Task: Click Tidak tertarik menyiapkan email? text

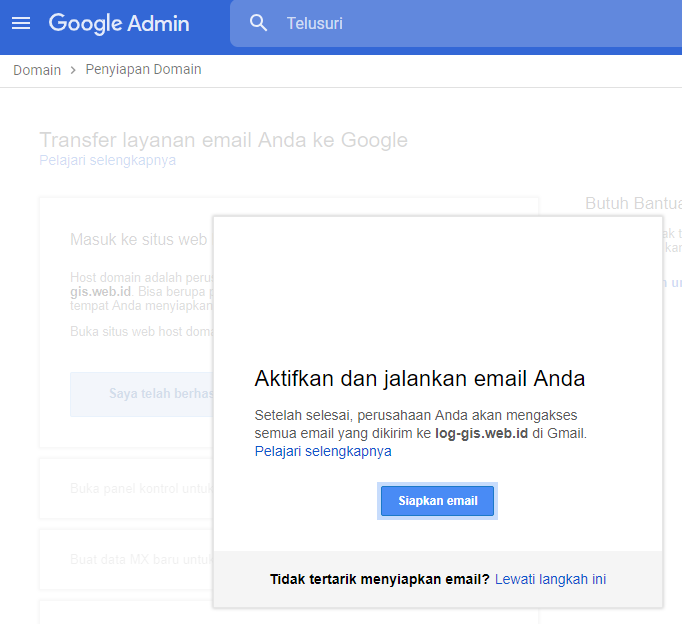Action: tap(380, 579)
